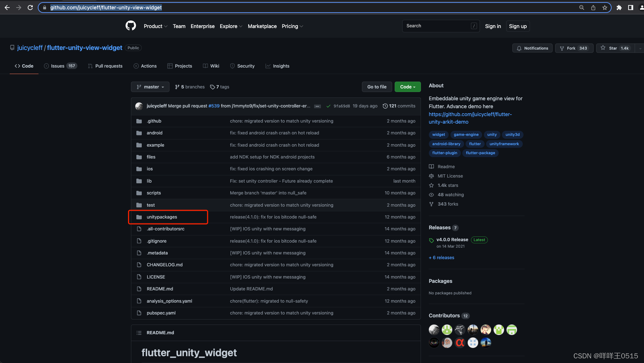Viewport: 644px width, 363px height.
Task: Toggle browser side panel icon
Action: coord(631,8)
